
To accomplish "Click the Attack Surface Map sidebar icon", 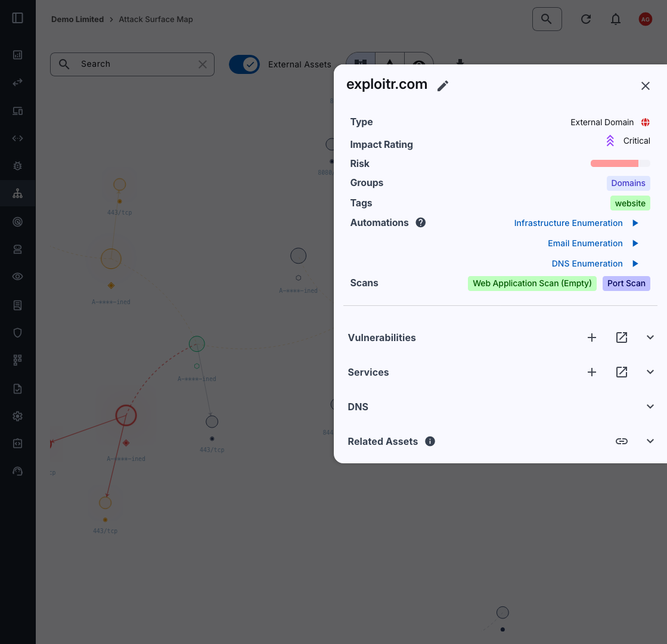I will click(x=17, y=194).
